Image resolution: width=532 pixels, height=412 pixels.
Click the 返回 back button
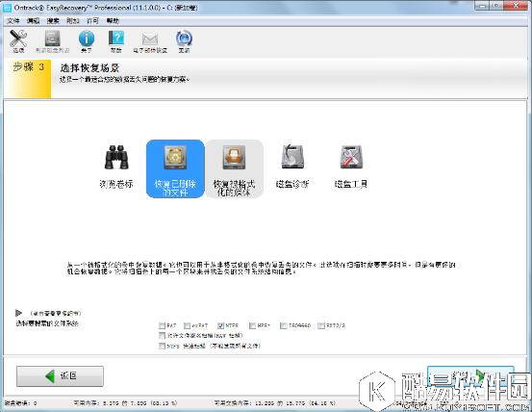pos(60,376)
